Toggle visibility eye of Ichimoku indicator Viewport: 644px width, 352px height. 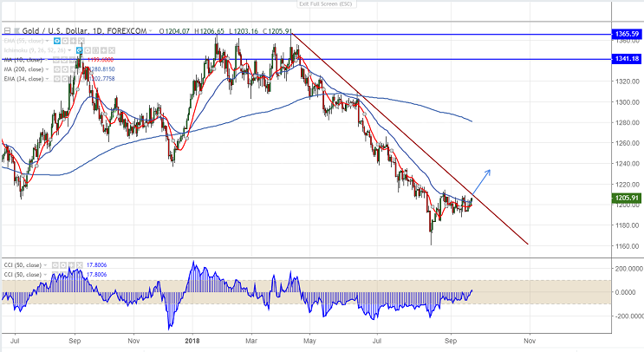tap(79, 50)
